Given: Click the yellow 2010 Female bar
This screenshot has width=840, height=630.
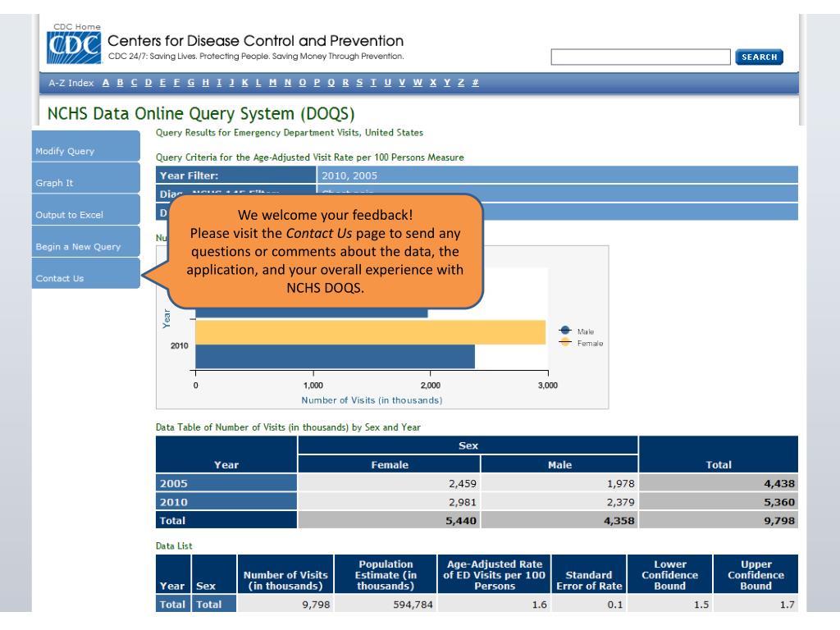Looking at the screenshot, I should tap(370, 332).
